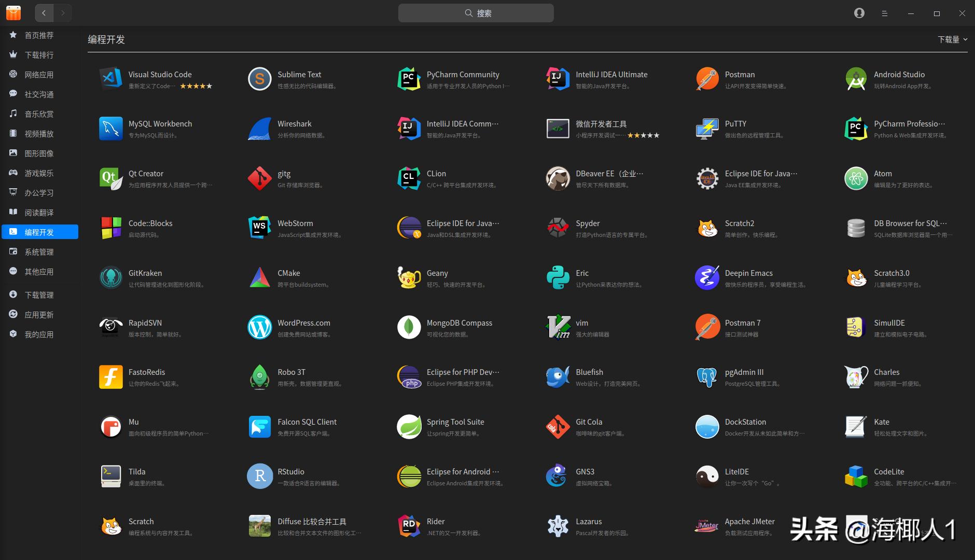Open the MongoDB Compass app entry

(409, 327)
